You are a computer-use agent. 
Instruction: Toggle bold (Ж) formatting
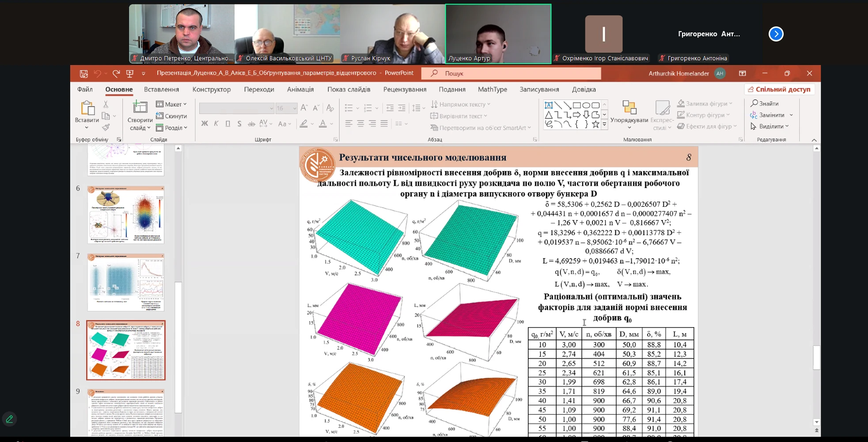(x=205, y=124)
